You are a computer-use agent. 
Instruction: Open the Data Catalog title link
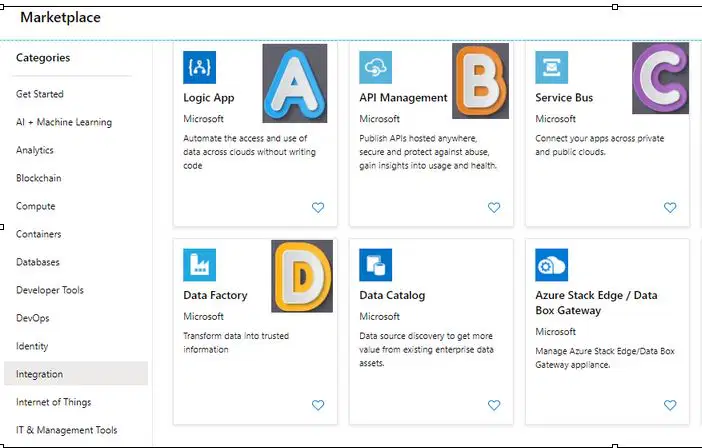[x=392, y=295]
